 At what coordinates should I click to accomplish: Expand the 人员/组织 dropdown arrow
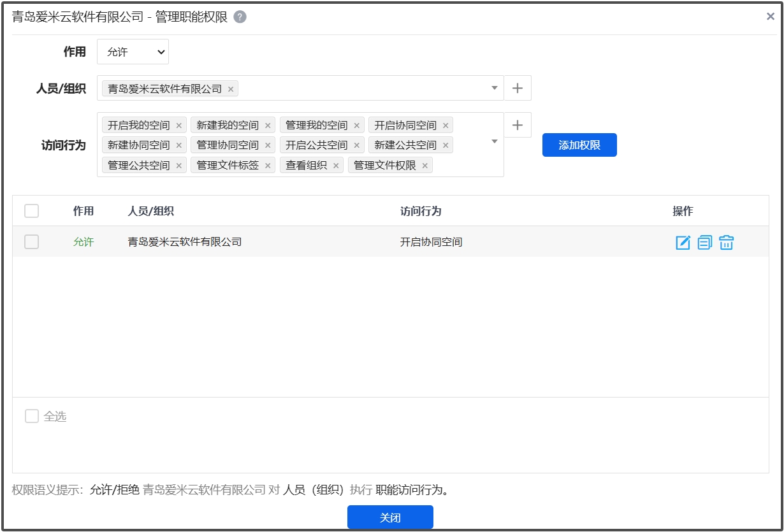click(494, 89)
